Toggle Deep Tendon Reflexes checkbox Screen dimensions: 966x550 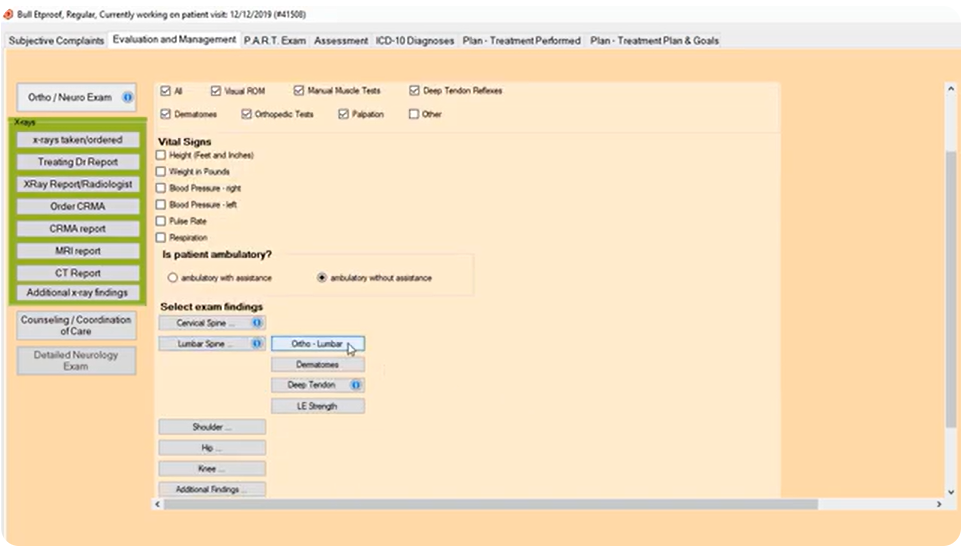pos(414,91)
